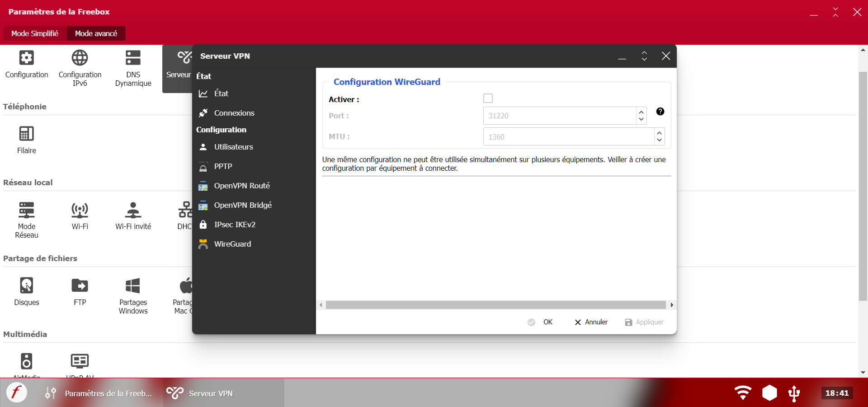868x407 pixels.
Task: Click horizontal scrollbar in VPN dialog
Action: (x=496, y=305)
